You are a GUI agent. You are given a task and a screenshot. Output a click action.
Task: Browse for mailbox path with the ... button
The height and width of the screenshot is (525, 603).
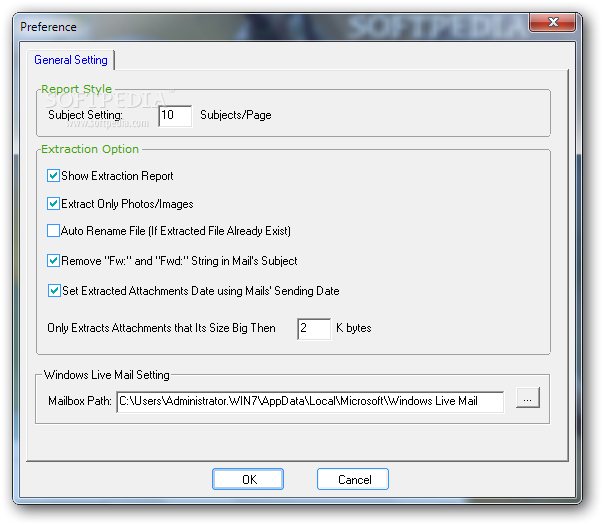click(528, 398)
